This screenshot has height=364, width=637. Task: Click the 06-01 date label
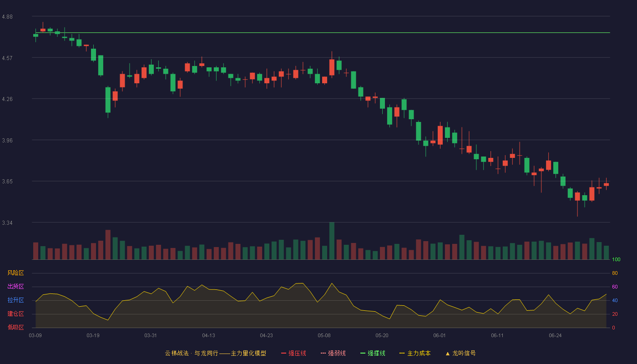pos(440,335)
